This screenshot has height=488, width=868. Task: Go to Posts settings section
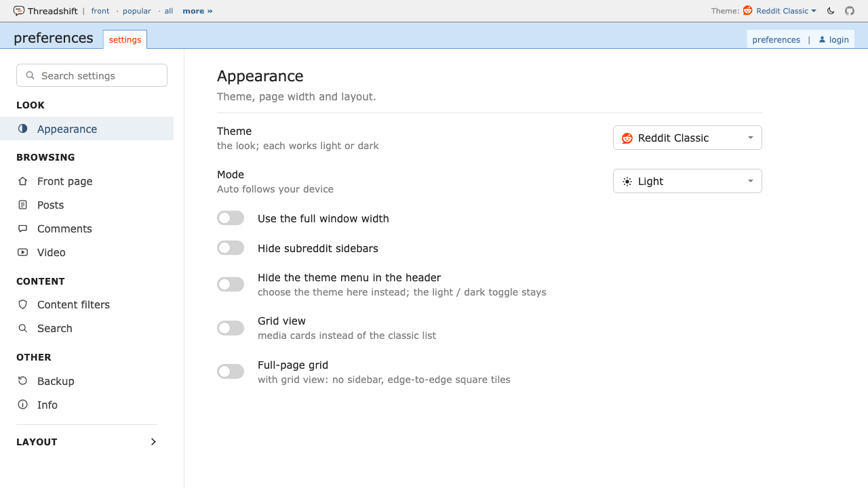(x=87, y=205)
